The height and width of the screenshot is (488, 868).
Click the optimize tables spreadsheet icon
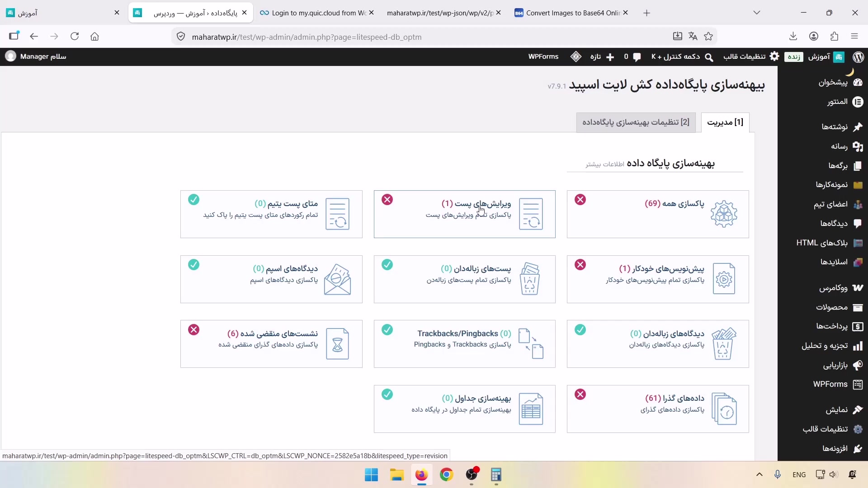531,409
